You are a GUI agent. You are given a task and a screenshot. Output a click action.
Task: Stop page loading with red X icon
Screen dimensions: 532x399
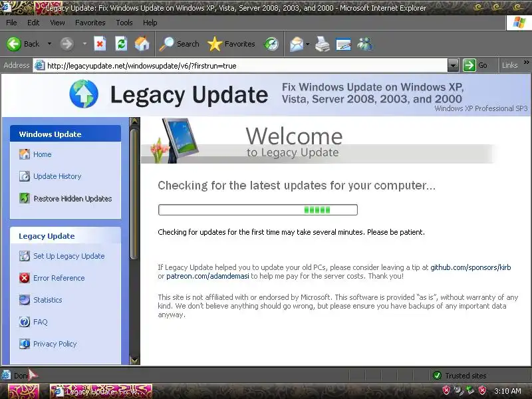[100, 44]
